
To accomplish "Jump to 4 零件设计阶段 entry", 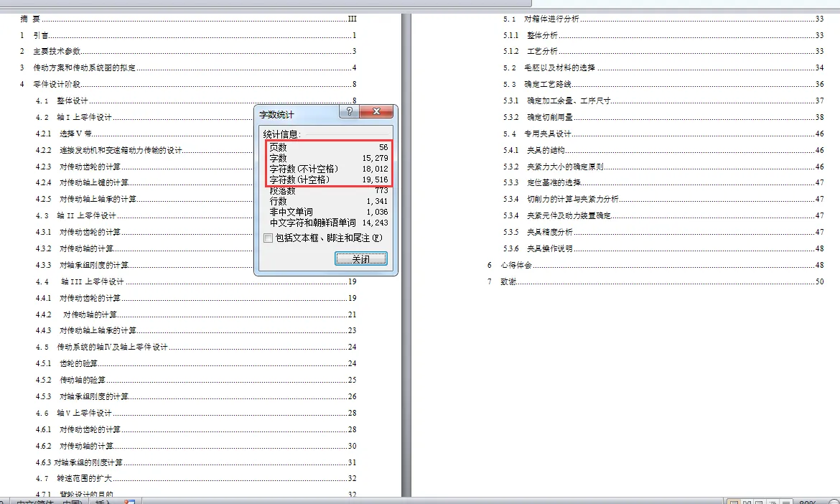I will point(188,84).
